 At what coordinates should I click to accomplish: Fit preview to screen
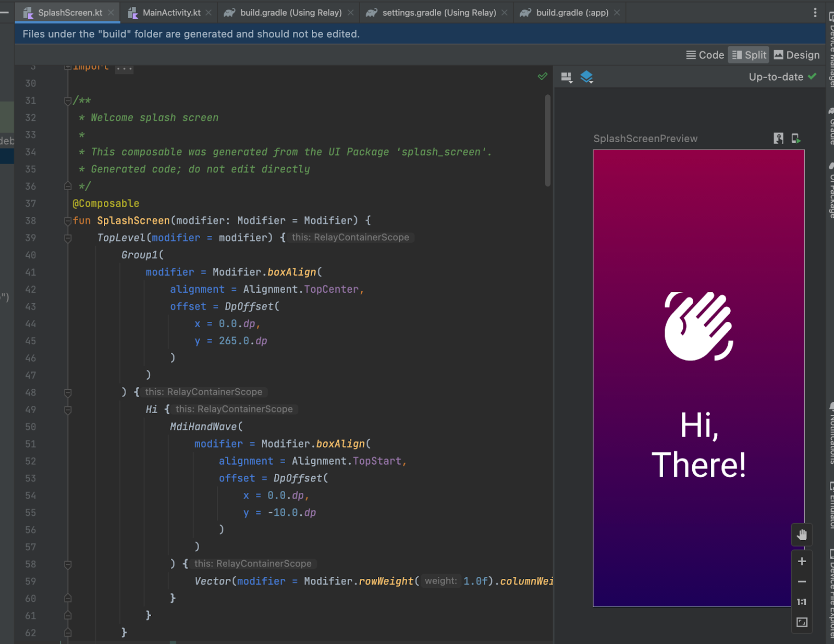(x=802, y=622)
